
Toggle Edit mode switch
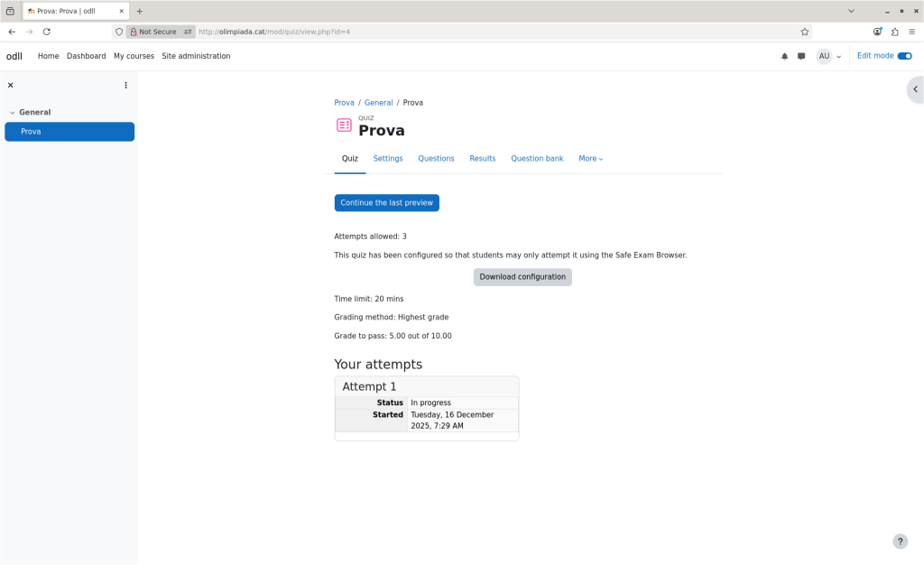[x=904, y=56]
